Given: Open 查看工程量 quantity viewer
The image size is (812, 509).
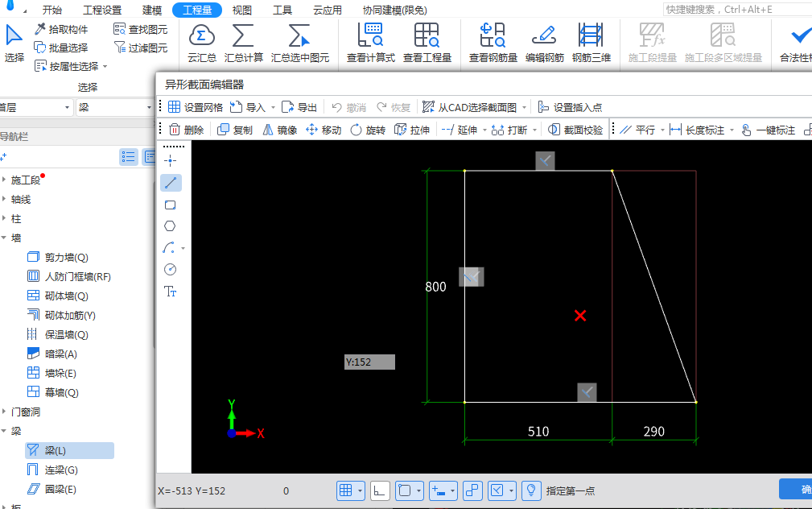Looking at the screenshot, I should tap(427, 43).
